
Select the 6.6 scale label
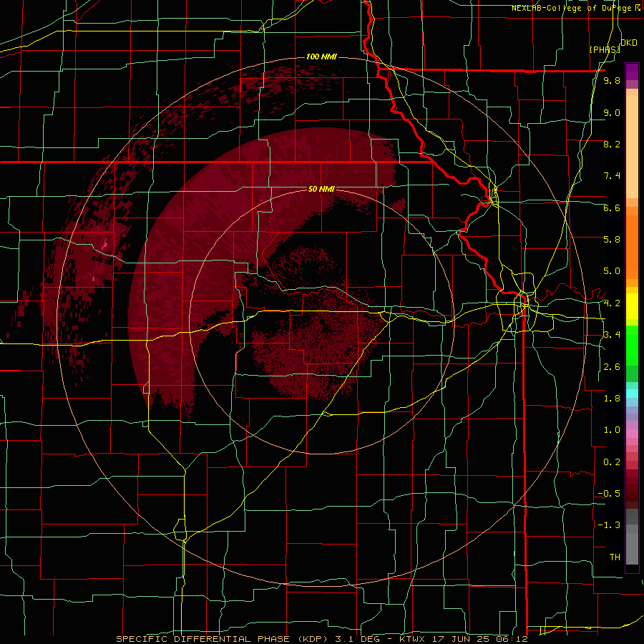[x=612, y=208]
